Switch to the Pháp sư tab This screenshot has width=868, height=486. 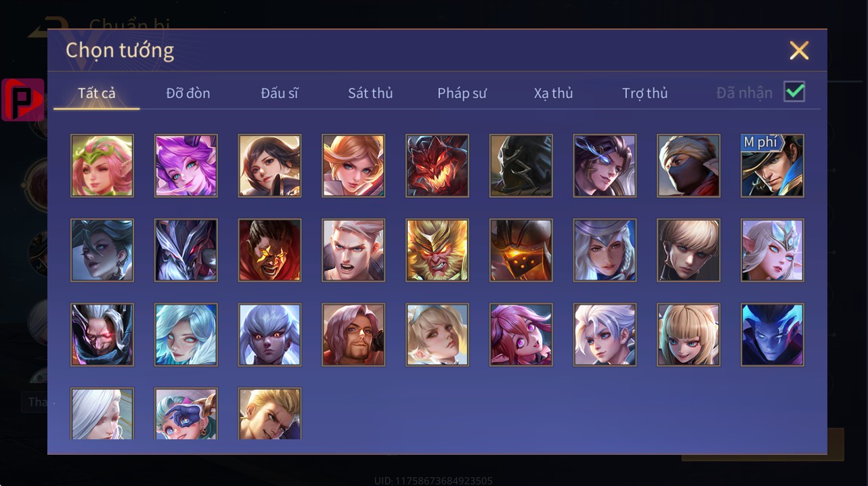[x=462, y=93]
